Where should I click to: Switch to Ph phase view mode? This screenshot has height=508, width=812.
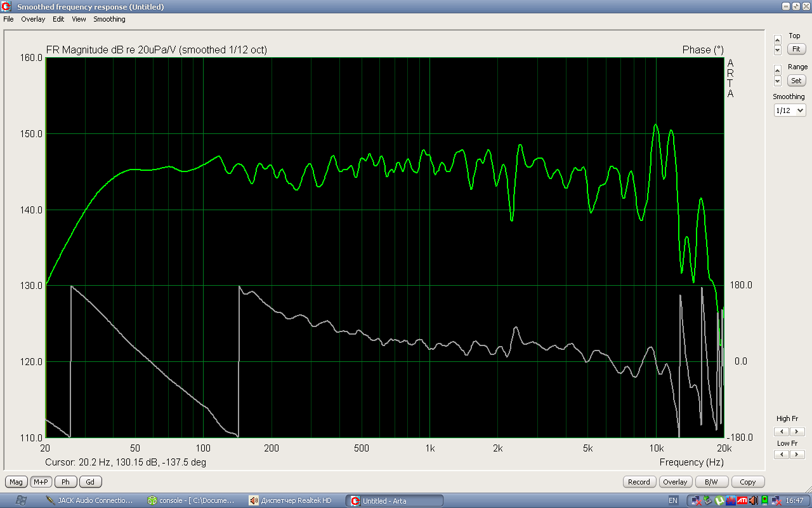65,482
